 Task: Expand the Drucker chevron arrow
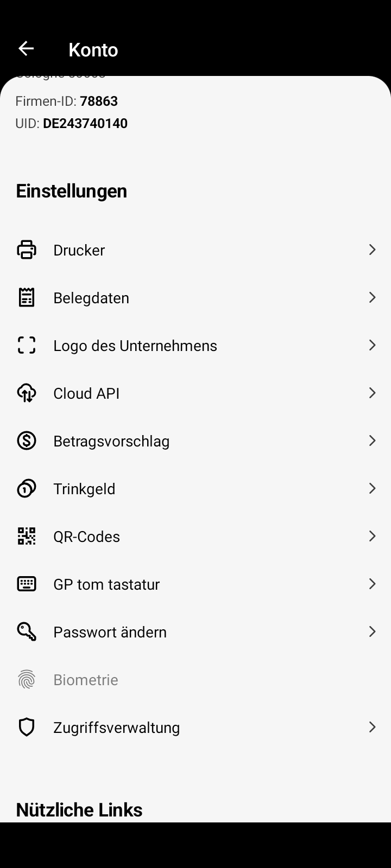coord(372,250)
